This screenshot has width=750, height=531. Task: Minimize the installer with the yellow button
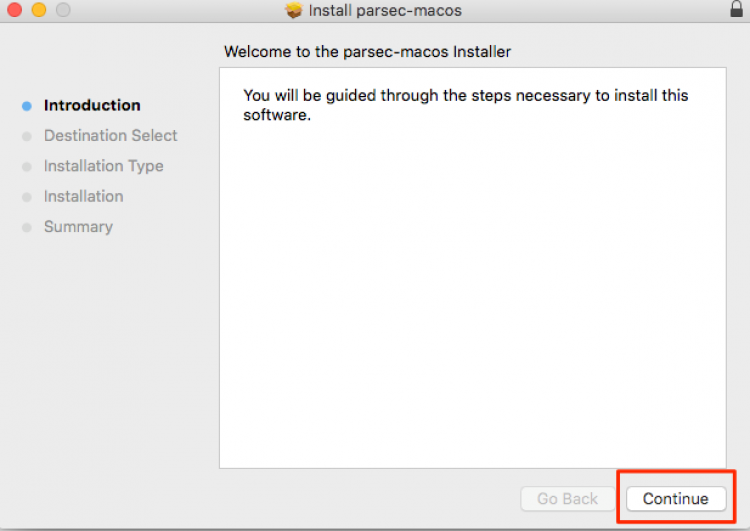point(39,10)
